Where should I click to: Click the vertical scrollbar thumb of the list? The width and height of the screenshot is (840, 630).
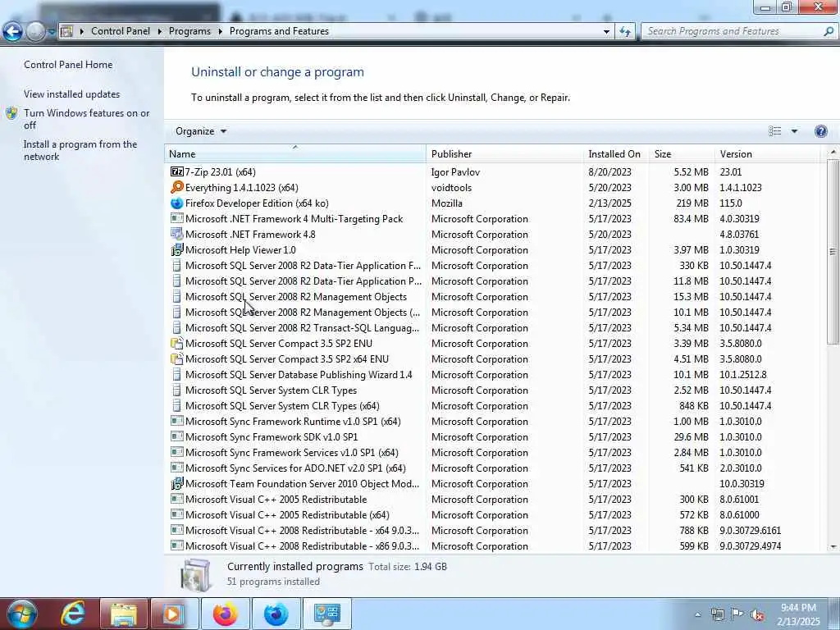[833, 251]
